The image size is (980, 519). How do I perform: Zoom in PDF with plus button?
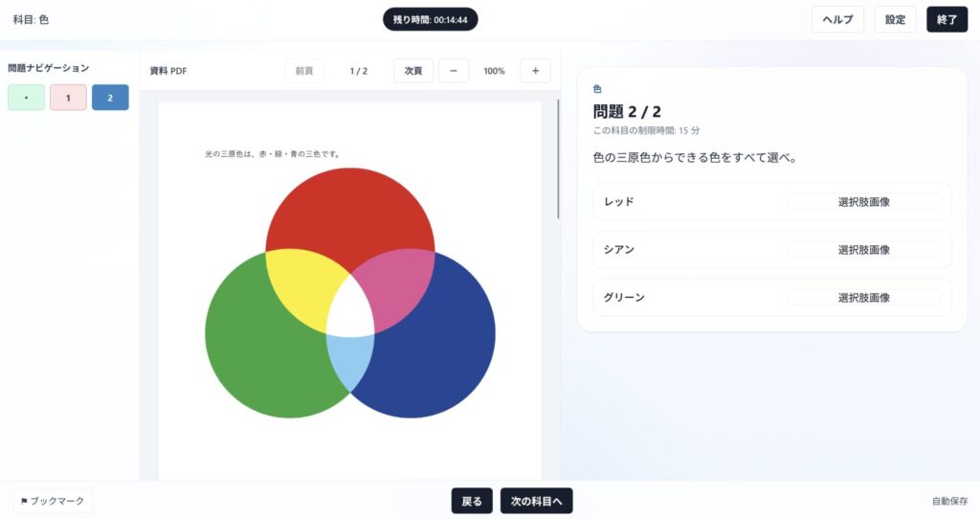535,71
